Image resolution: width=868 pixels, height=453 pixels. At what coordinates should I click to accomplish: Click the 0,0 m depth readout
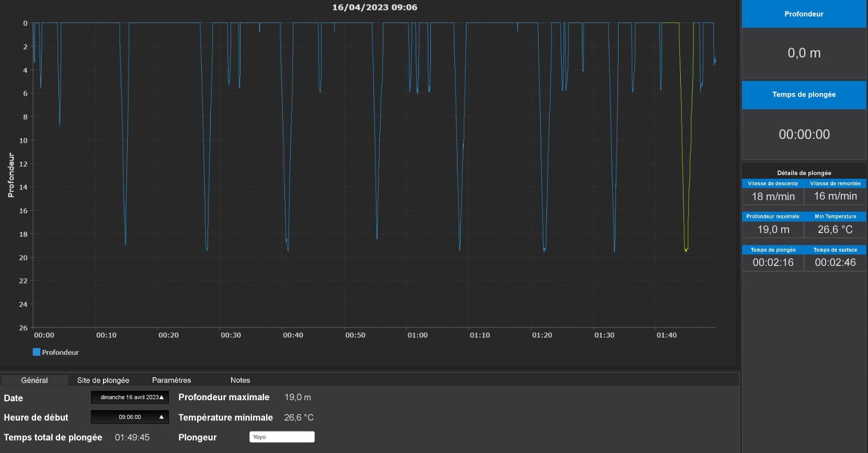[x=804, y=53]
